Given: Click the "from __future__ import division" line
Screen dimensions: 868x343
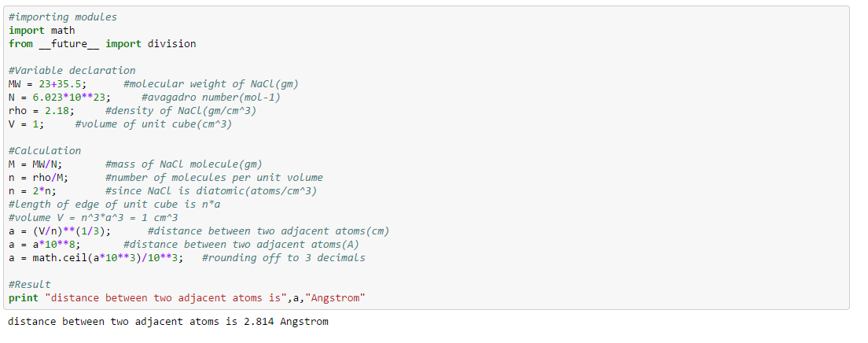Looking at the screenshot, I should pyautogui.click(x=102, y=43).
